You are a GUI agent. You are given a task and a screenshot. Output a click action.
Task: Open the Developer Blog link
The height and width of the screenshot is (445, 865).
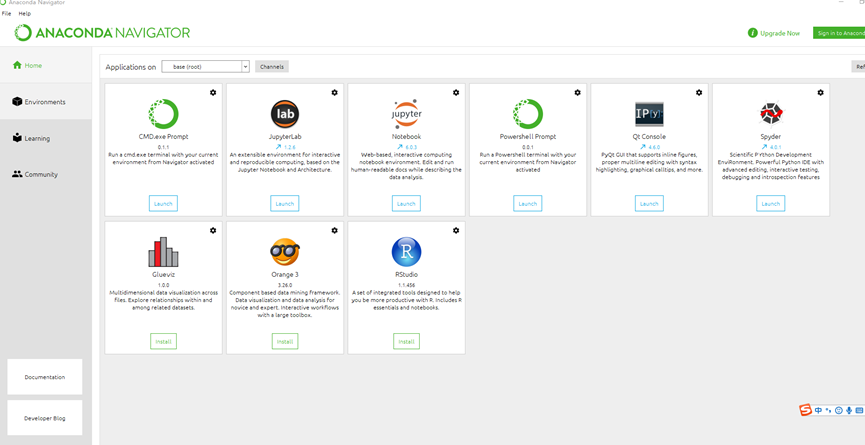tap(45, 418)
